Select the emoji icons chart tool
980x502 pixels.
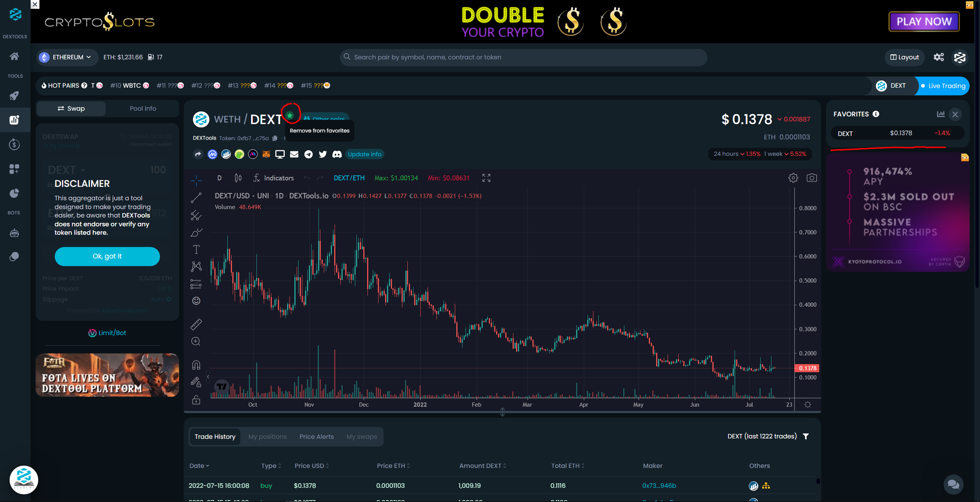[x=196, y=301]
